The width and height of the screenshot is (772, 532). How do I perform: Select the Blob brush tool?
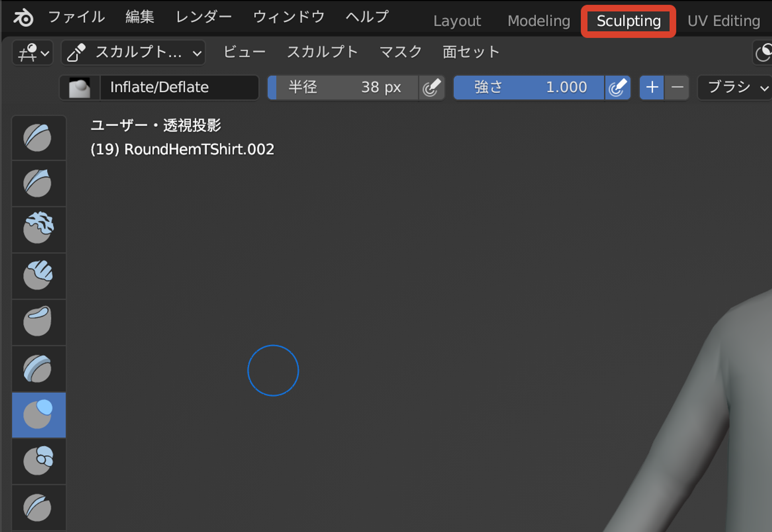coord(39,461)
